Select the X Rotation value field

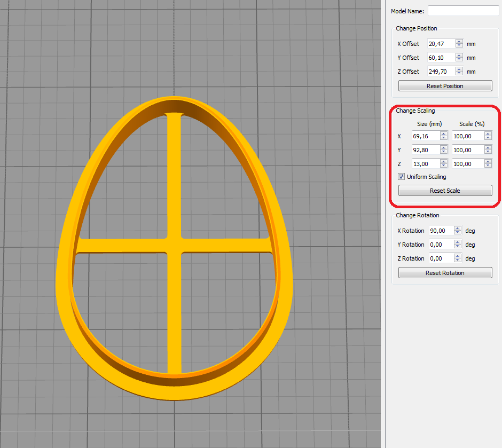pos(441,231)
